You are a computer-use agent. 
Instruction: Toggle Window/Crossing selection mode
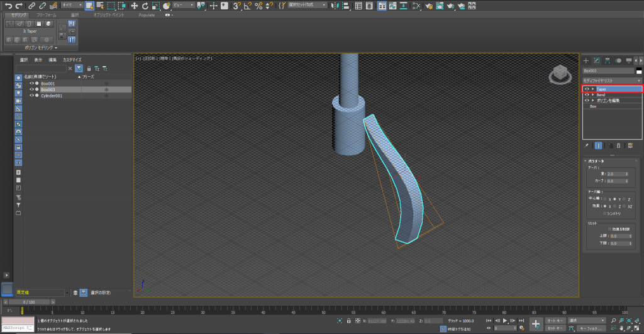121,6
